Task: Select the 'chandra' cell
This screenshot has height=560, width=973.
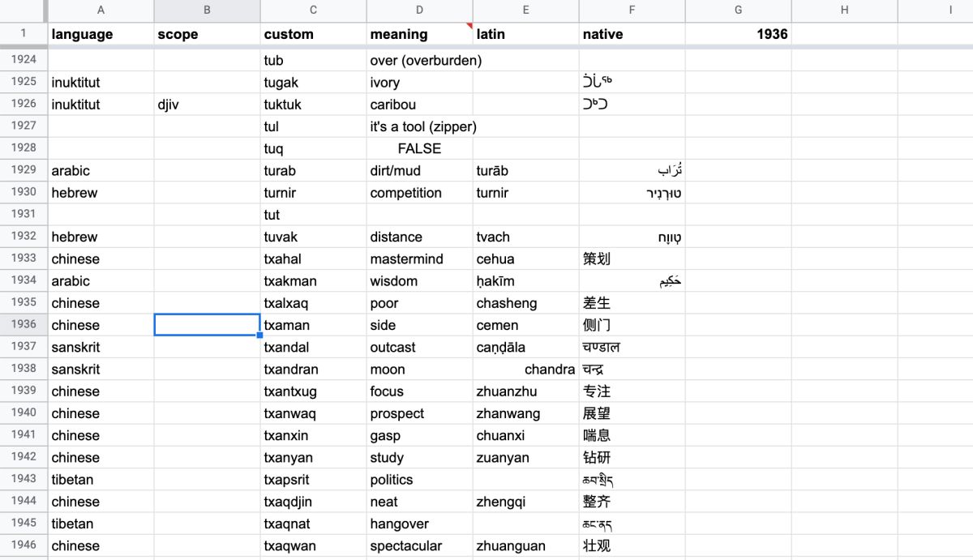Action: [526, 370]
